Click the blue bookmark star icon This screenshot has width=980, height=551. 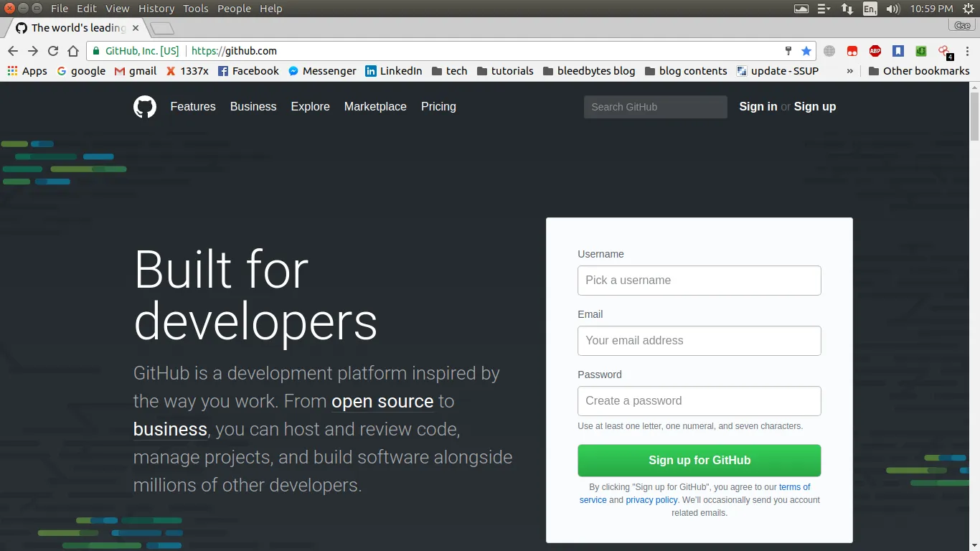[x=806, y=51]
